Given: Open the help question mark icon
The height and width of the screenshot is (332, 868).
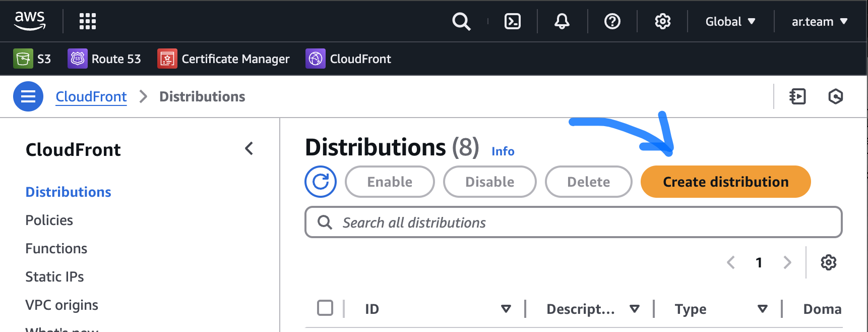Looking at the screenshot, I should (612, 21).
